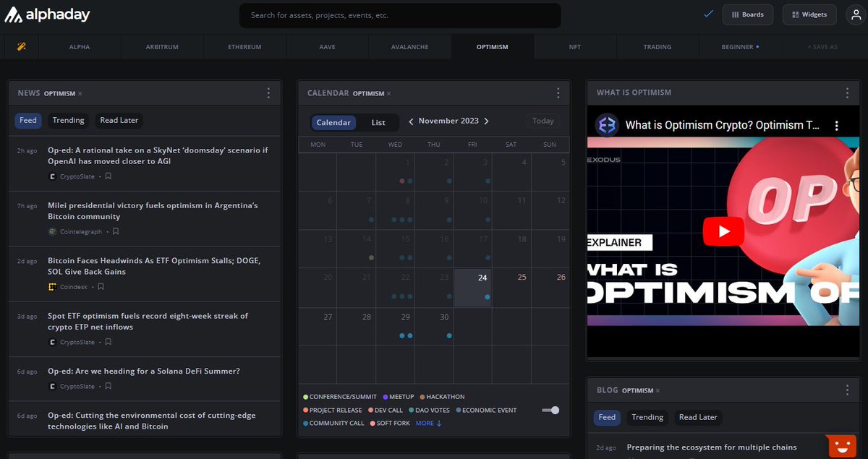Toggle Soft Fork event filter
The height and width of the screenshot is (459, 868).
[390, 424]
